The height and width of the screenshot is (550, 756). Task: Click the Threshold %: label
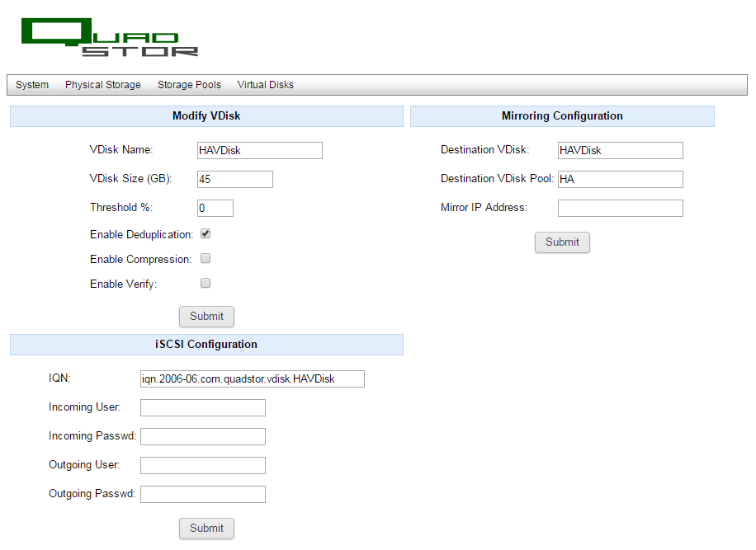[121, 208]
